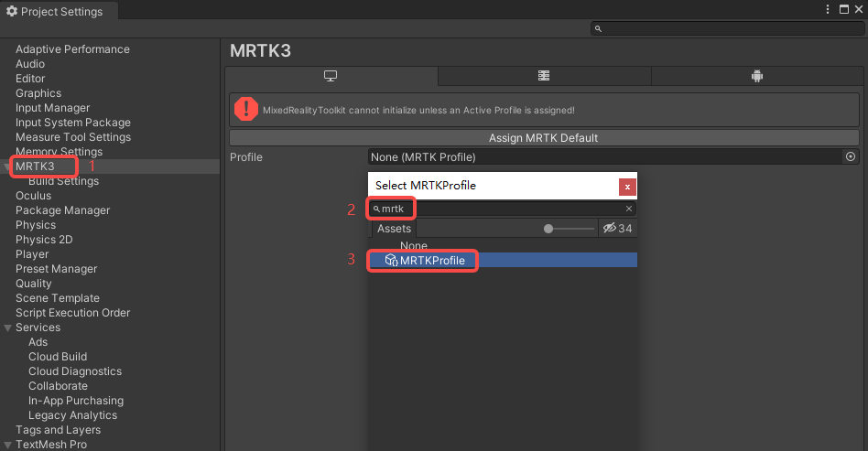868x451 pixels.
Task: Click Assign MRTK Default button
Action: (544, 138)
